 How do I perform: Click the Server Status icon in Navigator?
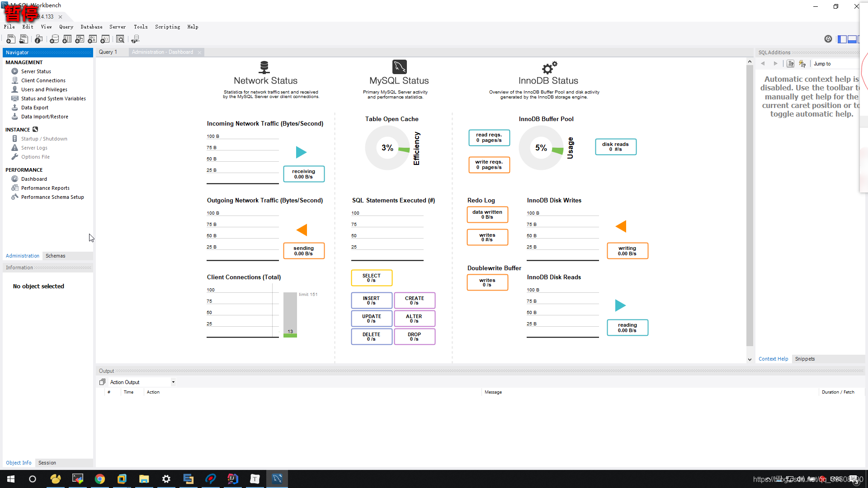click(14, 71)
